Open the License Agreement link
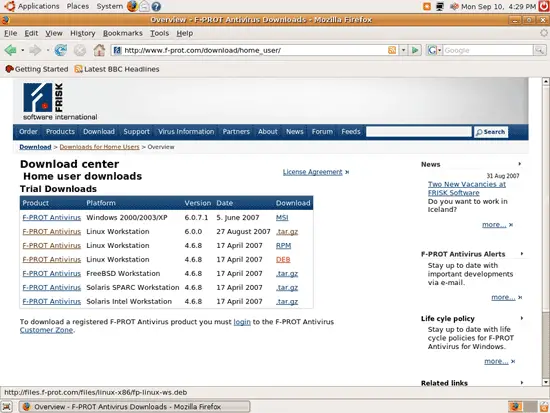 (313, 172)
